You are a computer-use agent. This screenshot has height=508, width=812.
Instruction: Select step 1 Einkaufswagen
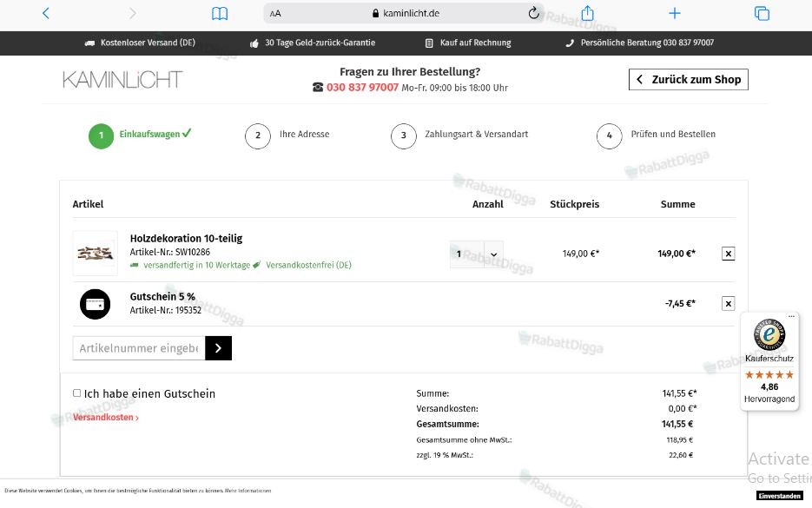(x=140, y=135)
